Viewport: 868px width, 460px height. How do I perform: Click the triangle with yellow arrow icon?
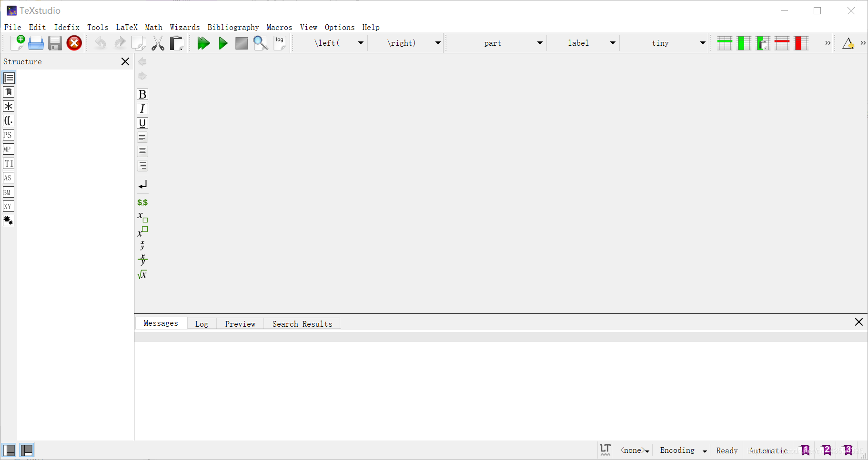click(848, 43)
